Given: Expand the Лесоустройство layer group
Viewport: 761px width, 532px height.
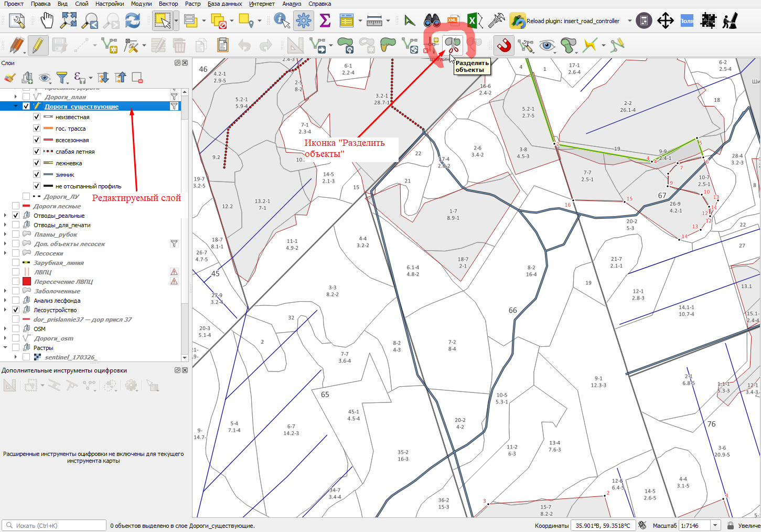Looking at the screenshot, I should tap(5, 310).
